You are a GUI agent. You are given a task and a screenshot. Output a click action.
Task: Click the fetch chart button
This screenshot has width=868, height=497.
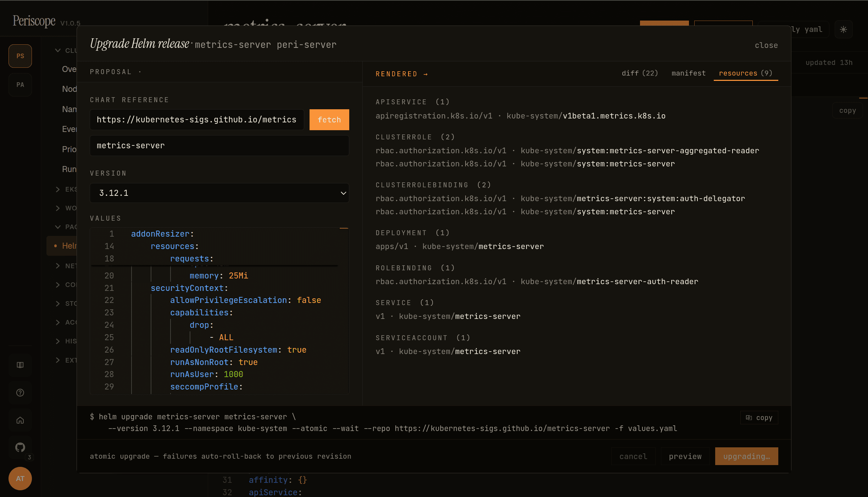pyautogui.click(x=329, y=120)
